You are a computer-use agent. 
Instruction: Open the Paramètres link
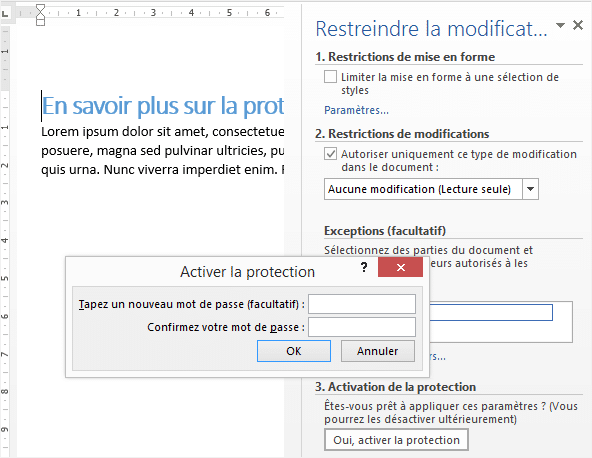(x=356, y=110)
